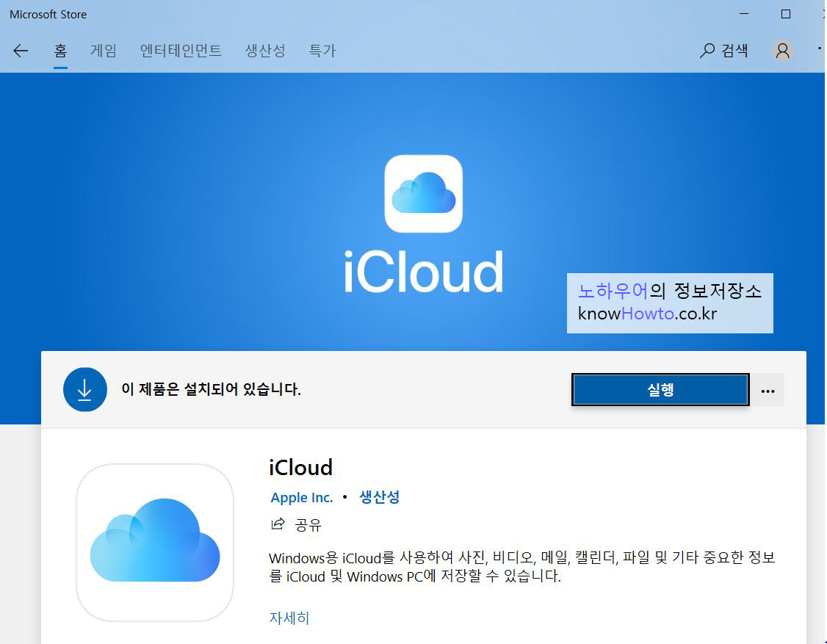Go back with the arrow icon
The width and height of the screenshot is (827, 644).
point(21,51)
